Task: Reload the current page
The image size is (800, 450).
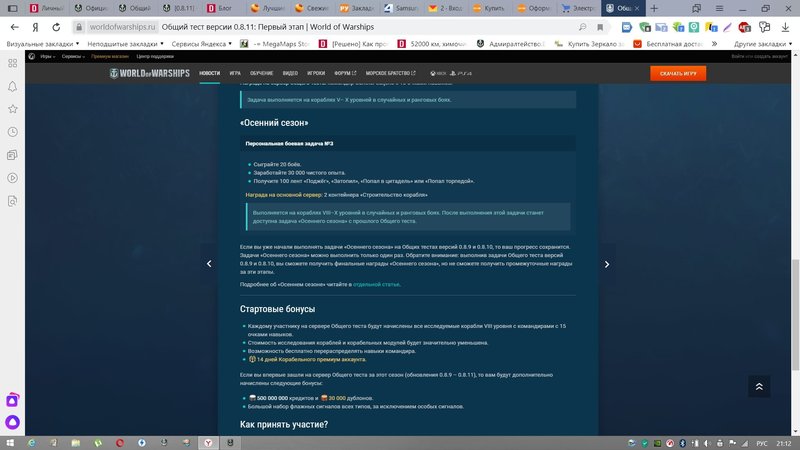Action: tap(56, 27)
